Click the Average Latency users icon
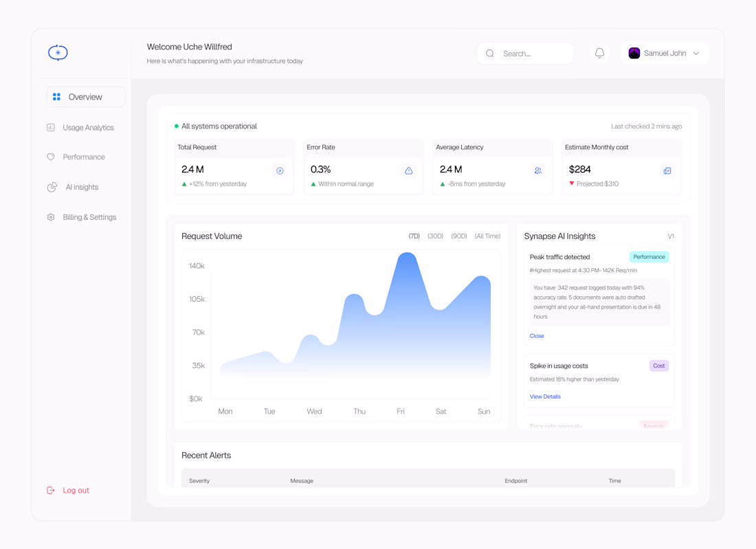The height and width of the screenshot is (549, 756). coord(538,170)
